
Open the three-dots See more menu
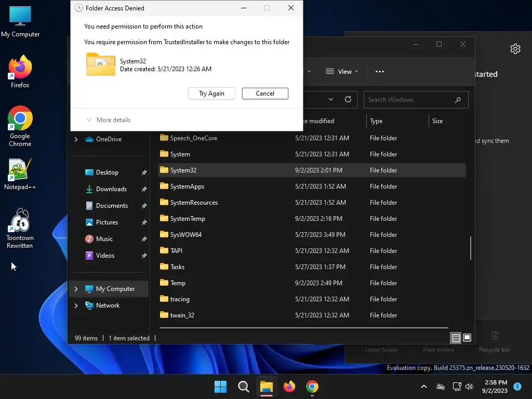(380, 72)
